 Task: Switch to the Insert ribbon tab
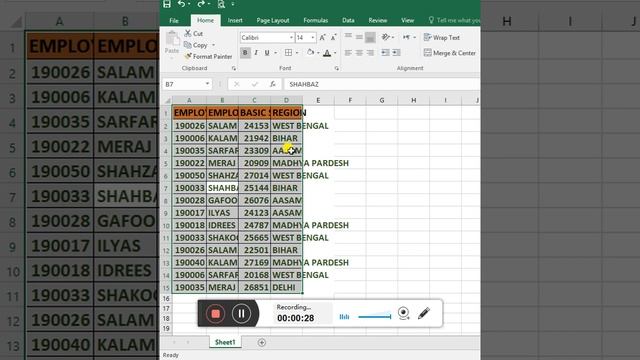[x=235, y=20]
